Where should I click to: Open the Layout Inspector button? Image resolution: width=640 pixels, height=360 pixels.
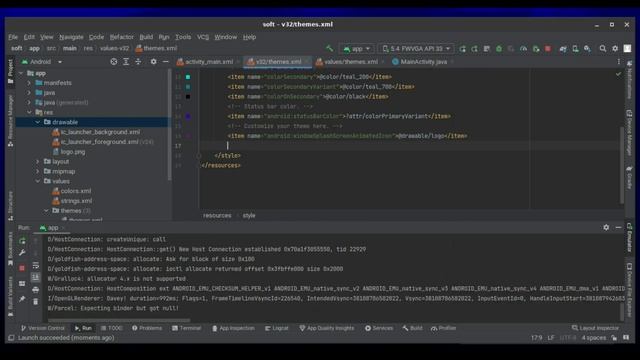(596, 328)
